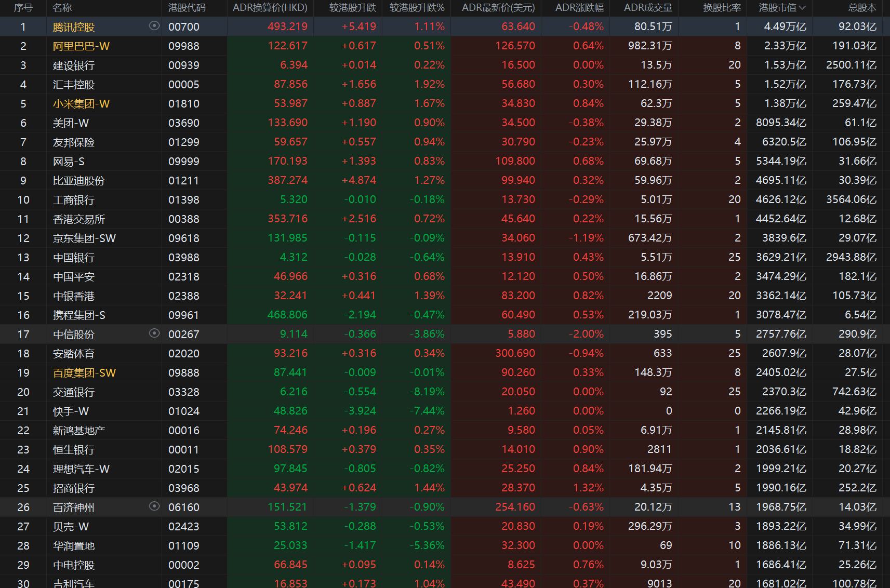Screen dimensions: 890x588
Task: Sort by the 总股本 column header
Action: [862, 8]
